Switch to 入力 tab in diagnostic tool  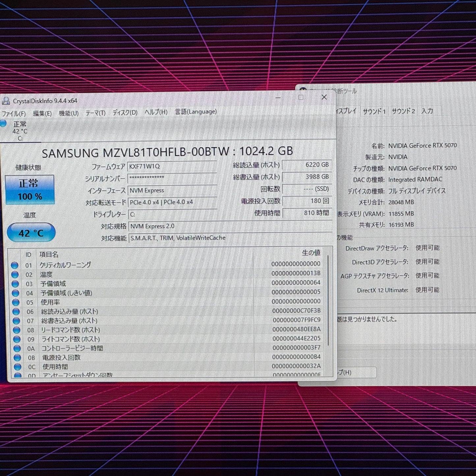point(427,111)
